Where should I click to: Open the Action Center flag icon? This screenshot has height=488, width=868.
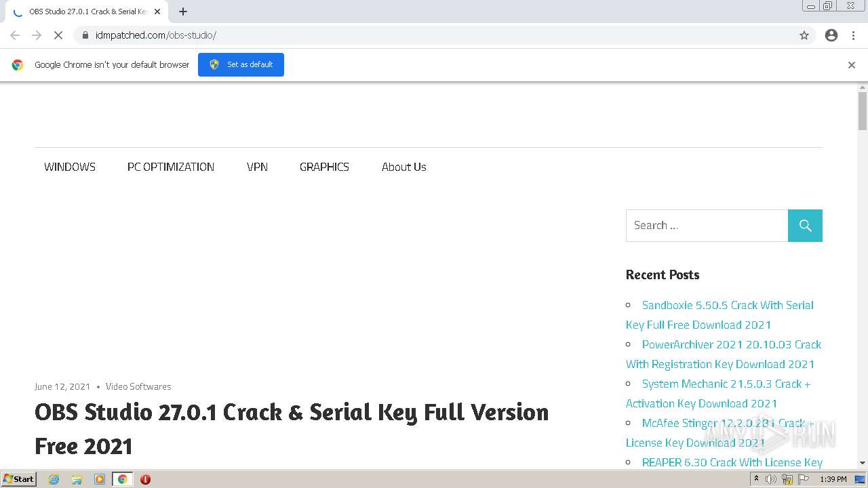point(804,479)
